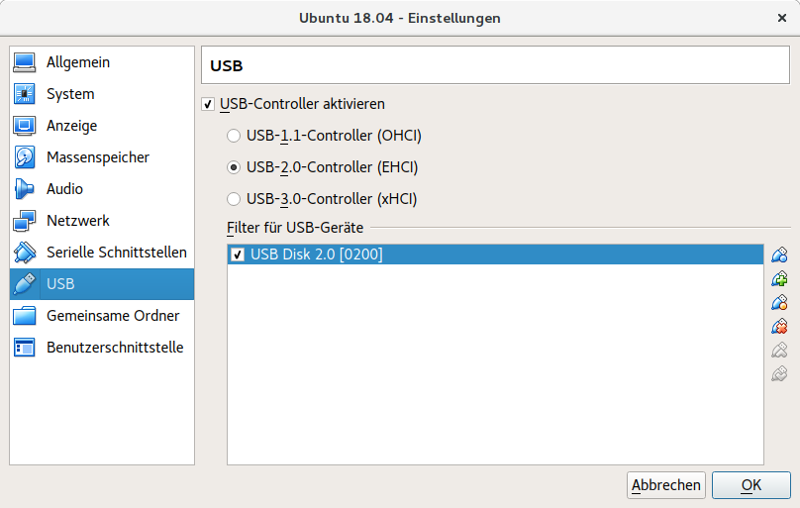The width and height of the screenshot is (800, 508).
Task: Select USB-1.1-Controller (OHCI) radio button
Action: coord(234,136)
